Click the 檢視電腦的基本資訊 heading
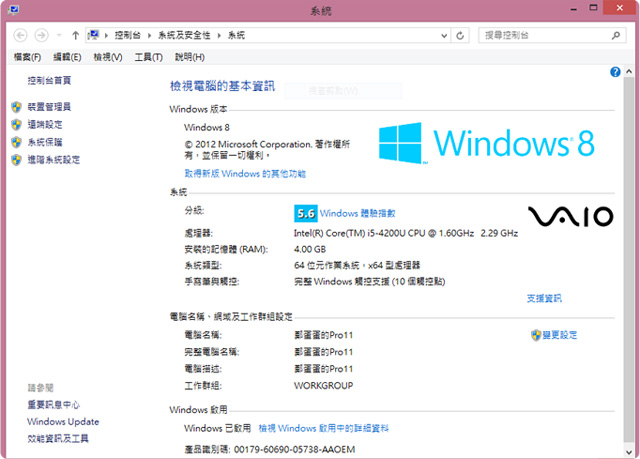Image resolution: width=640 pixels, height=459 pixels. click(222, 86)
